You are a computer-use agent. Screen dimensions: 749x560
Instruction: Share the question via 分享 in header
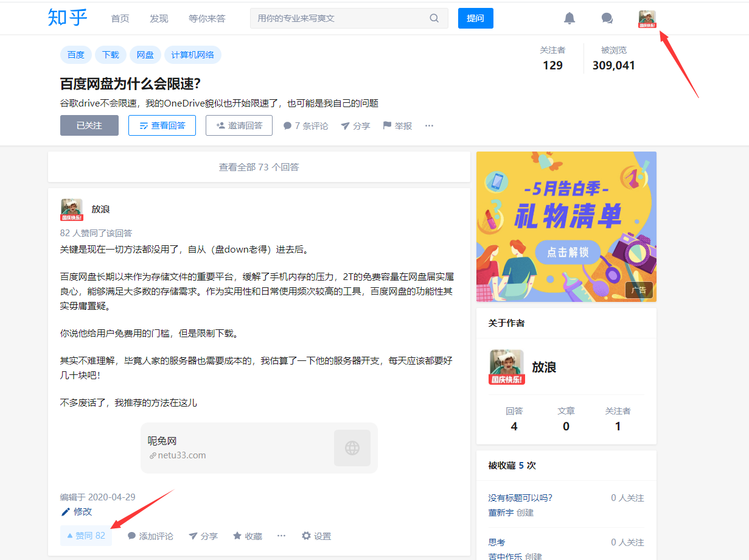tap(355, 126)
